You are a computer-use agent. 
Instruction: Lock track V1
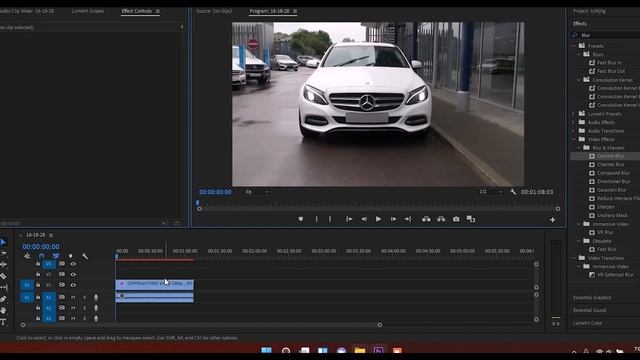tap(38, 285)
